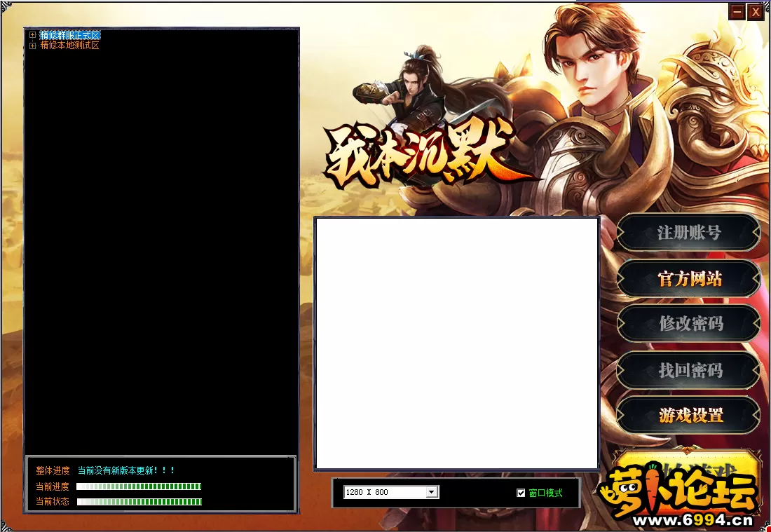
Task: Open 游戏设置 game settings
Action: [x=689, y=416]
